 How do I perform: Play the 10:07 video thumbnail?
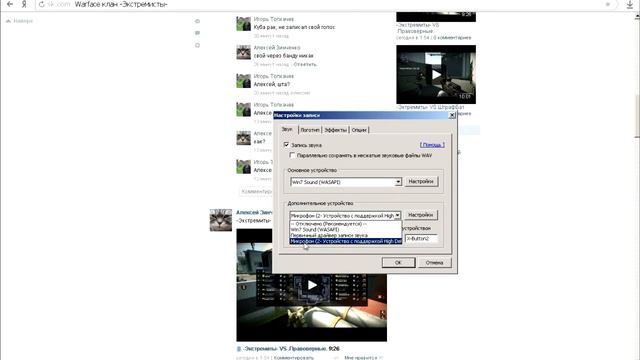[x=436, y=74]
